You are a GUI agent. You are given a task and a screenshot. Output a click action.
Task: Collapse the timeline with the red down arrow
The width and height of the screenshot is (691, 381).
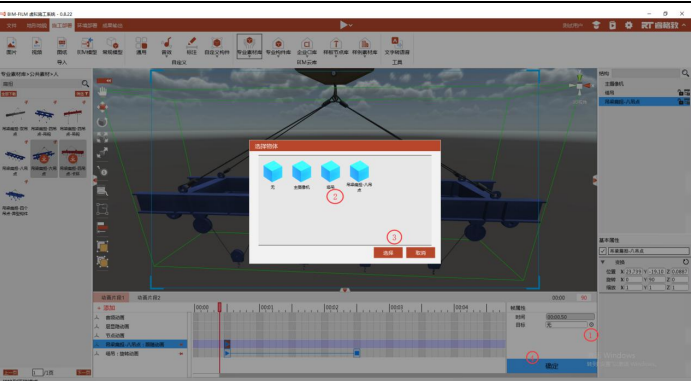[x=345, y=290]
